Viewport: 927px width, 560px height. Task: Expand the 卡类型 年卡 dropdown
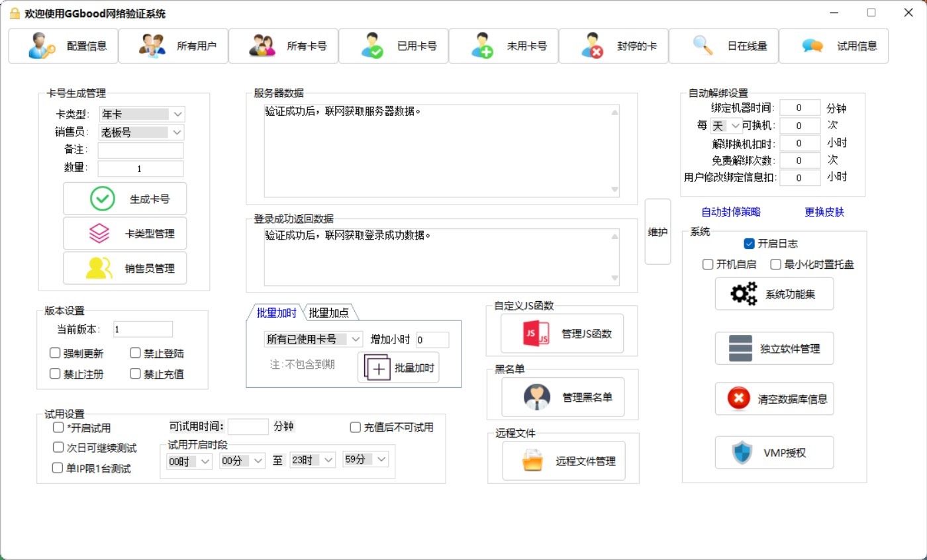(x=177, y=115)
